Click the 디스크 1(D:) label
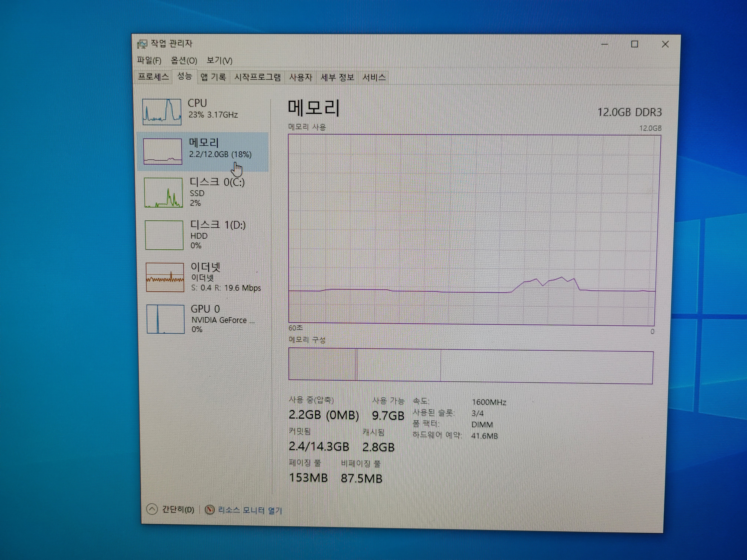 tap(218, 225)
